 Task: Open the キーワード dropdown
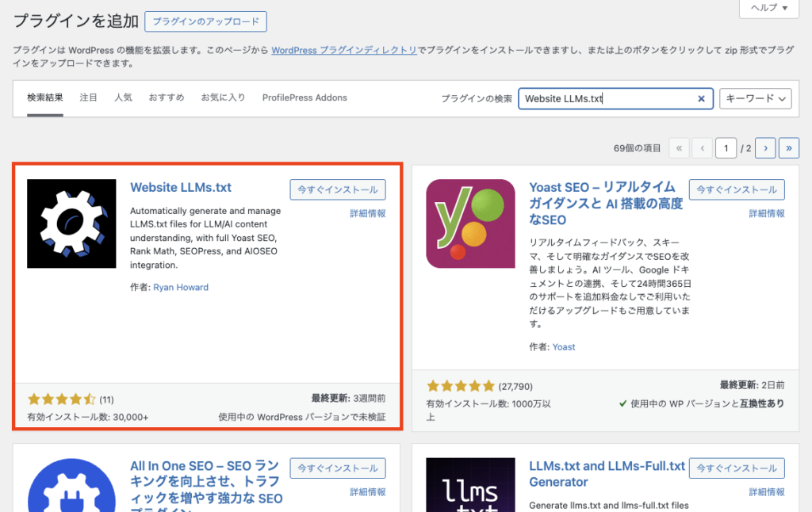[755, 98]
